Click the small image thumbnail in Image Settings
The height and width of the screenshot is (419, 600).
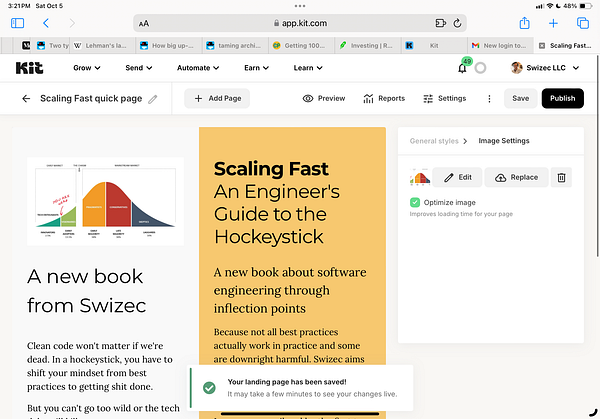click(x=420, y=178)
